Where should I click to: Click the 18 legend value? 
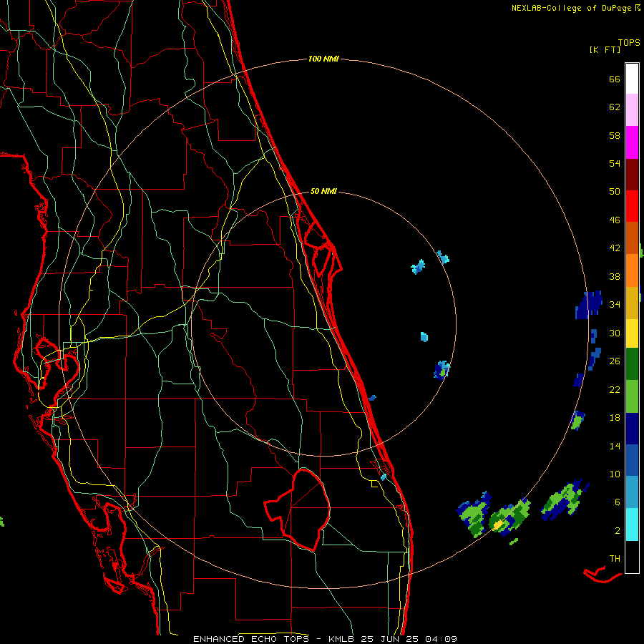[x=615, y=418]
